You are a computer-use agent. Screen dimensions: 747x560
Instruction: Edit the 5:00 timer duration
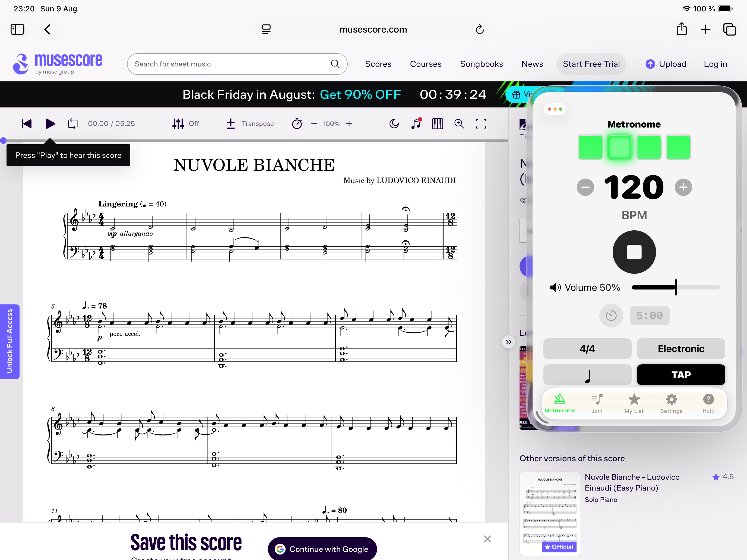click(649, 316)
